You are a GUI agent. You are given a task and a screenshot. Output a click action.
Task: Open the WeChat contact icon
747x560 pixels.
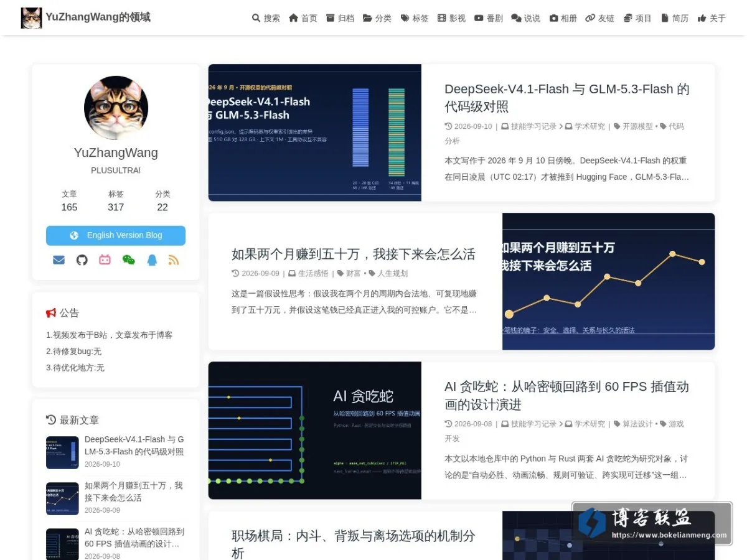point(128,260)
